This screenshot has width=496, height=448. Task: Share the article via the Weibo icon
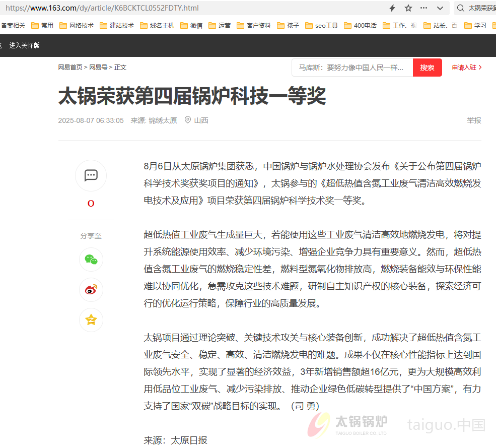91,290
